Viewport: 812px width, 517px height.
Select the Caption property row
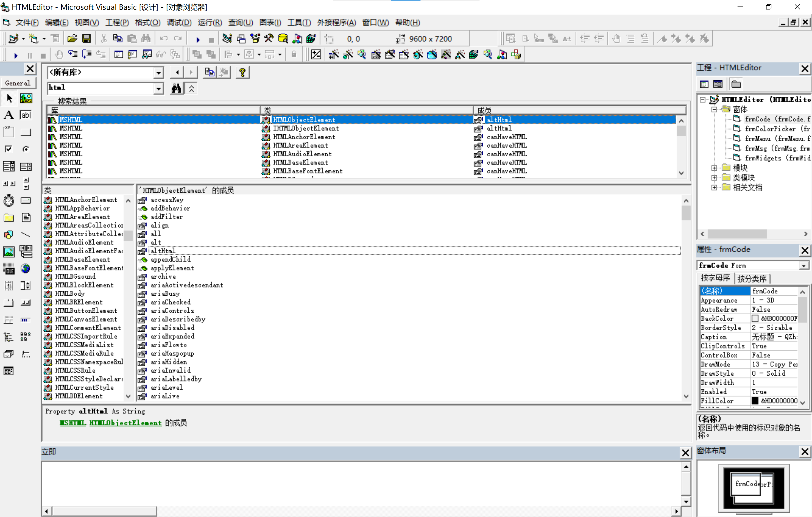tap(749, 337)
